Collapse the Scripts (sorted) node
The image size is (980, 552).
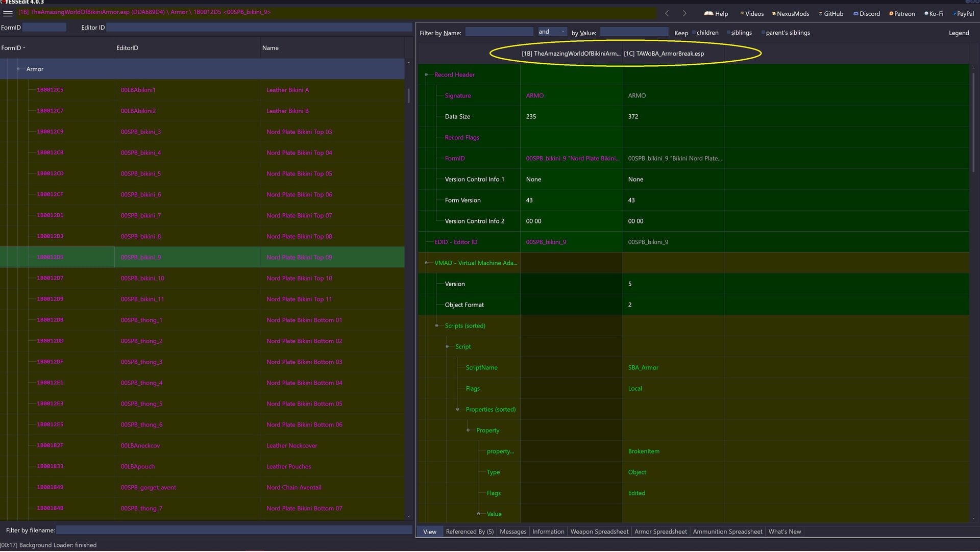click(436, 326)
